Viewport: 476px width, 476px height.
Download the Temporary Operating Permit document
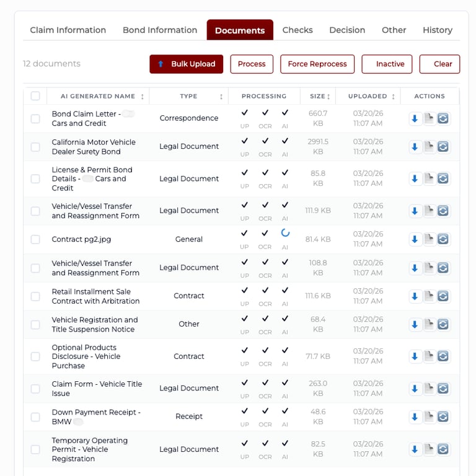(x=415, y=449)
